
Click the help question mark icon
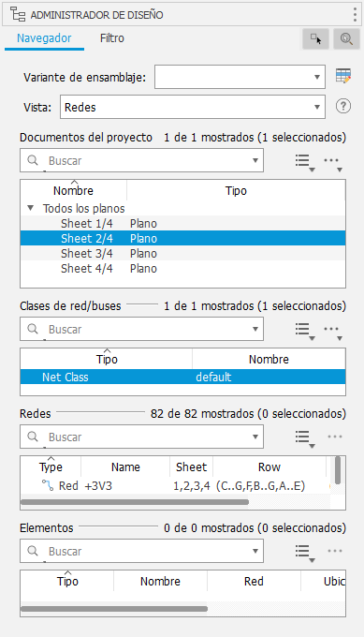[342, 107]
